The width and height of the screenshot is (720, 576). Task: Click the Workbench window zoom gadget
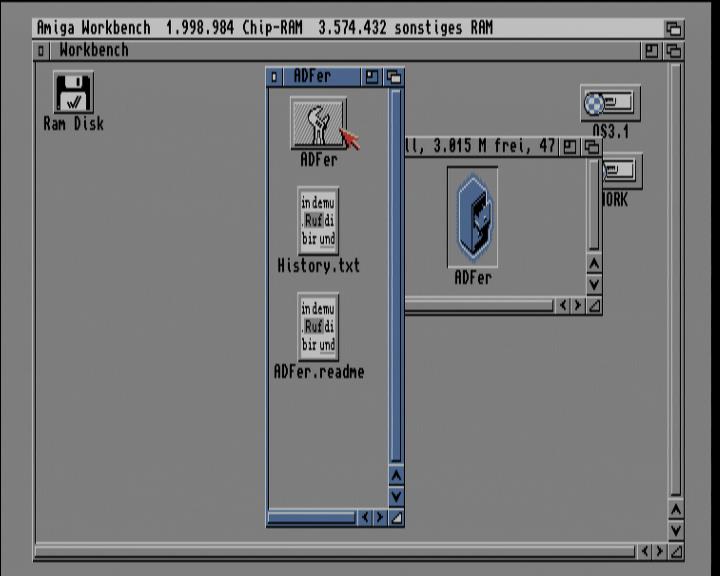point(651,51)
